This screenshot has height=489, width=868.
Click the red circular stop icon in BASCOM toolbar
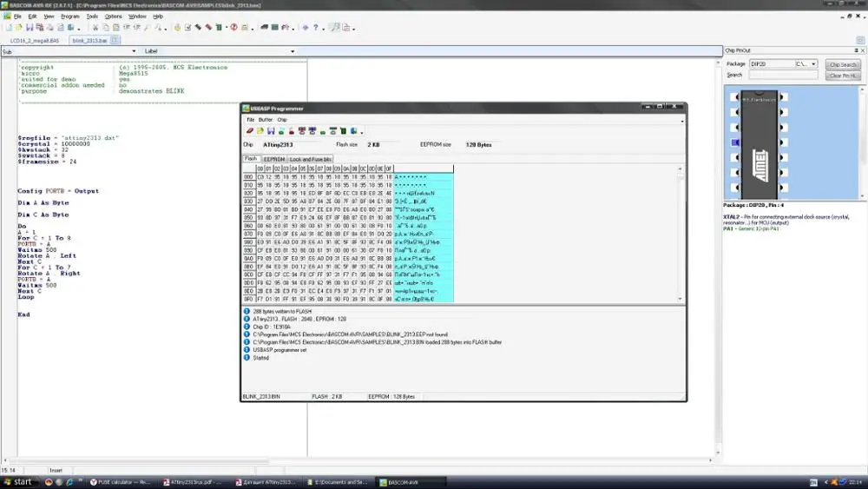click(233, 27)
